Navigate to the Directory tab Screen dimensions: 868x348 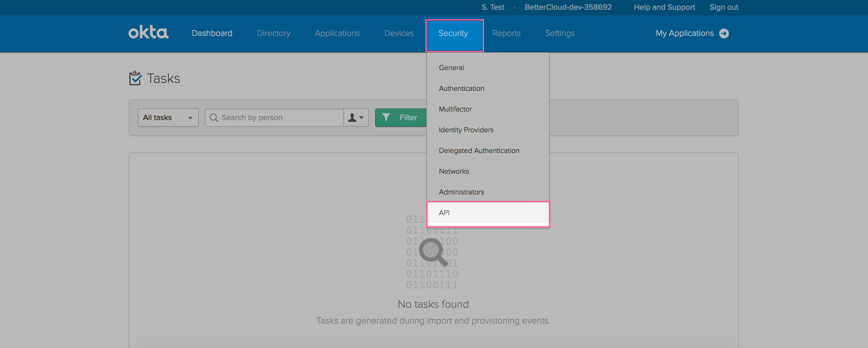click(x=273, y=33)
